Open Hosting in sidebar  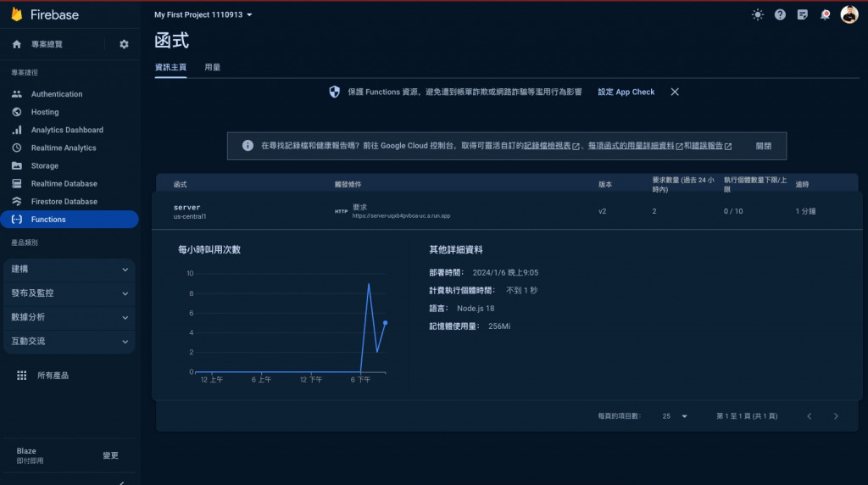click(x=45, y=112)
